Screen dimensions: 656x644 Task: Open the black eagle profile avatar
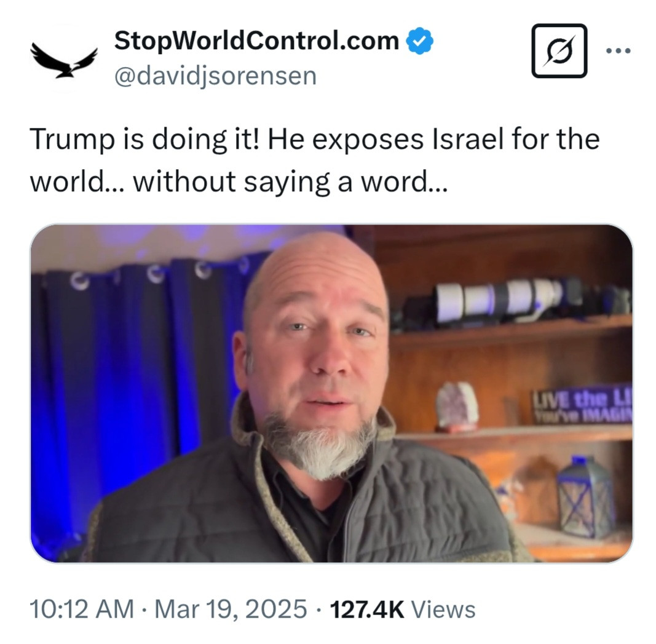[63, 58]
